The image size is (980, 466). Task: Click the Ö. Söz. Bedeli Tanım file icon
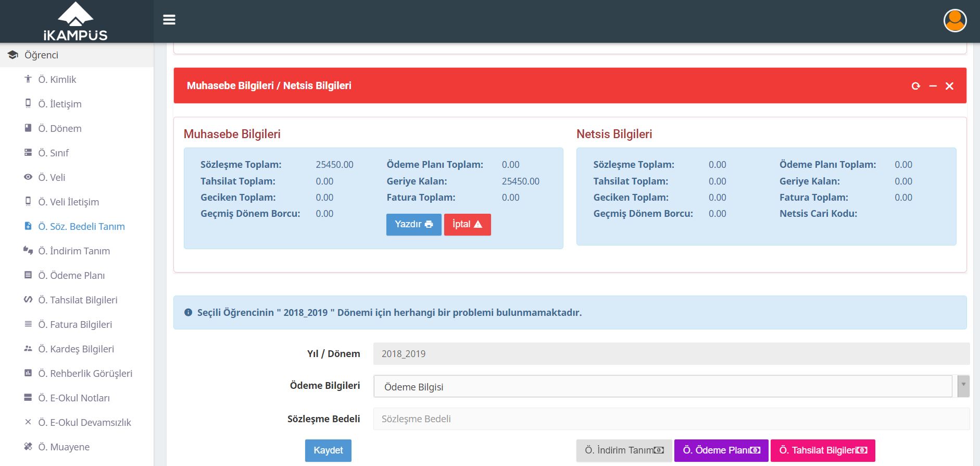28,226
